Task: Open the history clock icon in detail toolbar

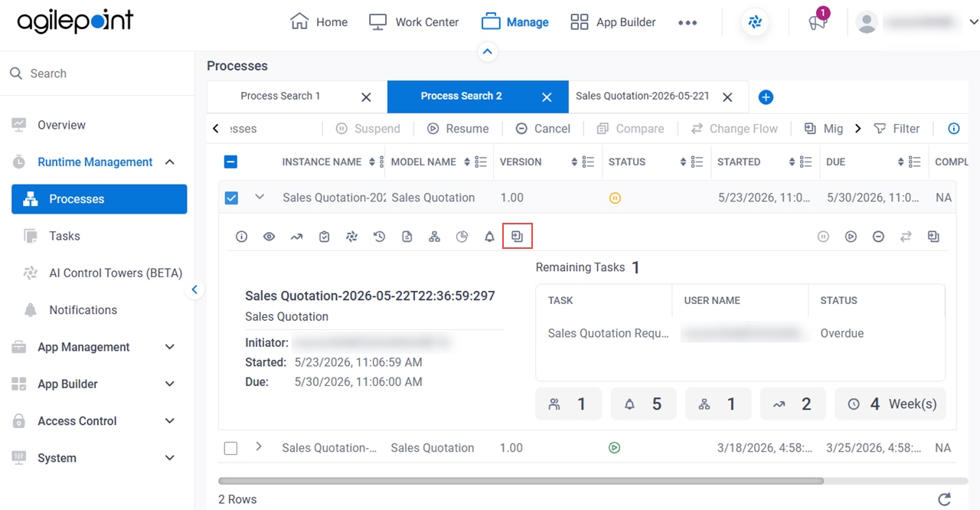Action: click(379, 237)
